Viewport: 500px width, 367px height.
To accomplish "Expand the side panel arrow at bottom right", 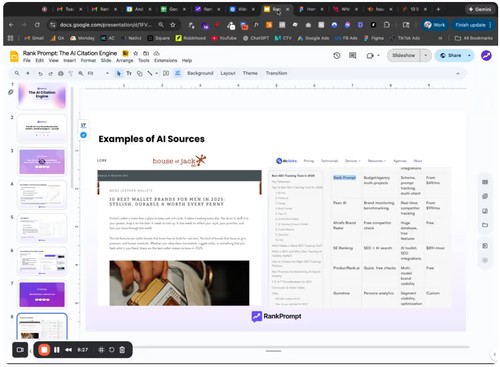I will [495, 354].
